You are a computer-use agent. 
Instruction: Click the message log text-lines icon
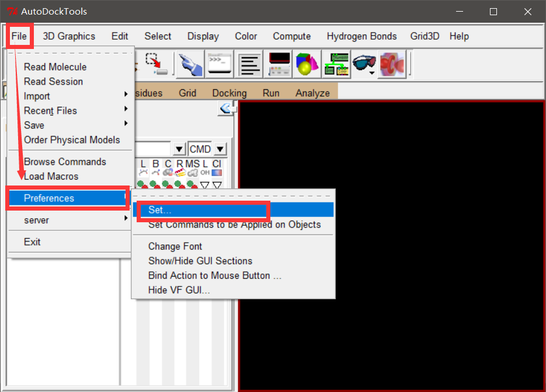tap(250, 64)
